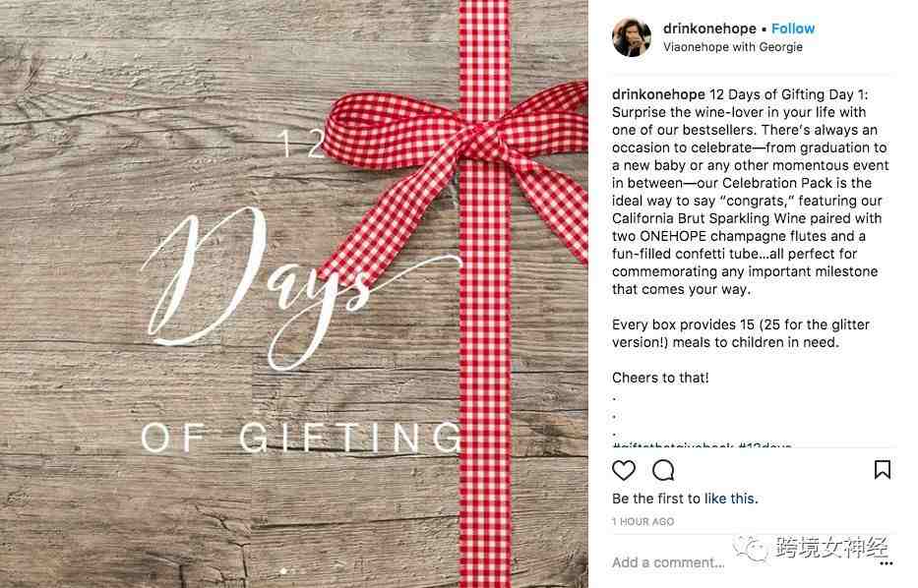Viewport: 918px width, 588px height.
Task: Follow the drinkonehope account
Action: (793, 29)
